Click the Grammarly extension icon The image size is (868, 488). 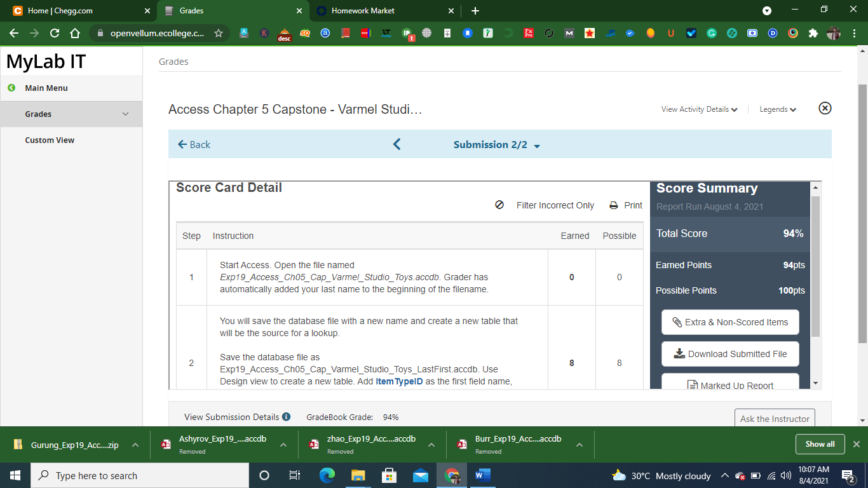[x=712, y=33]
